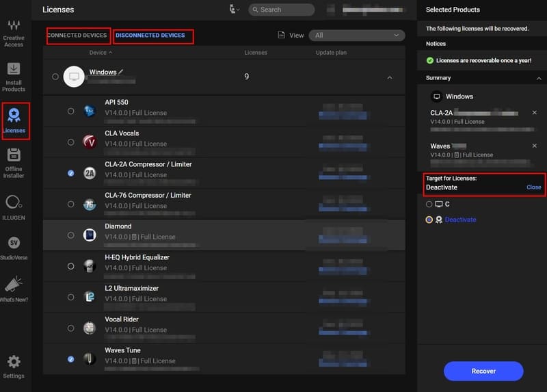Click the support headset icon
The width and height of the screenshot is (547, 392).
point(232,9)
